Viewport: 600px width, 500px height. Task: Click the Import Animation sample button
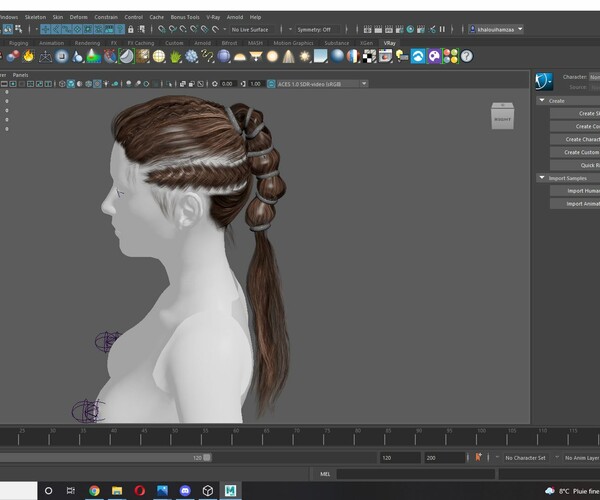(x=575, y=204)
